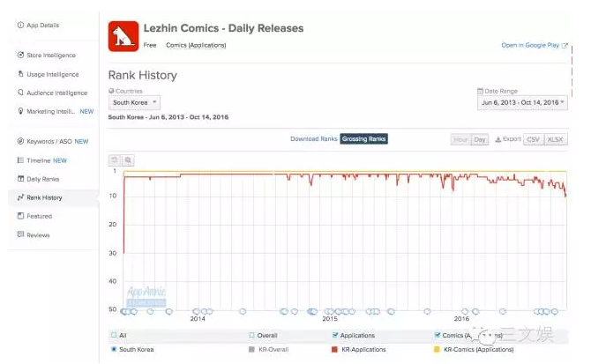The image size is (591, 364).
Task: Open the app in Google Play
Action: [x=530, y=45]
